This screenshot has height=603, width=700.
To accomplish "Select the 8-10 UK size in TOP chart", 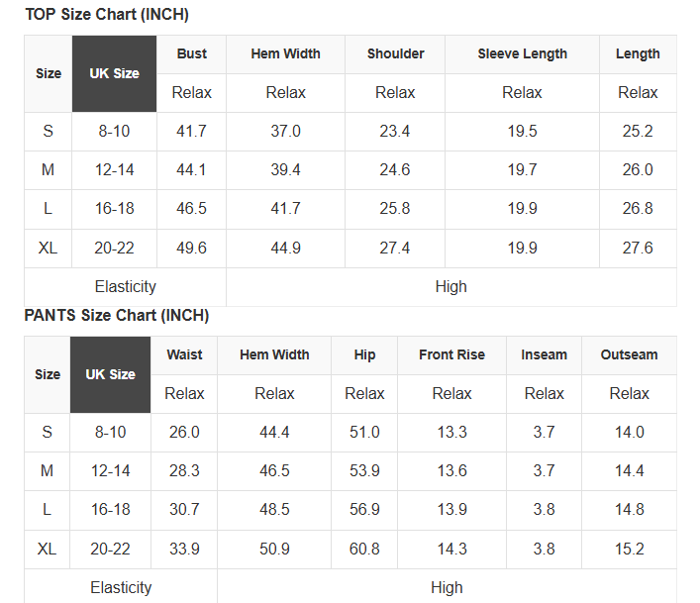I will (114, 131).
